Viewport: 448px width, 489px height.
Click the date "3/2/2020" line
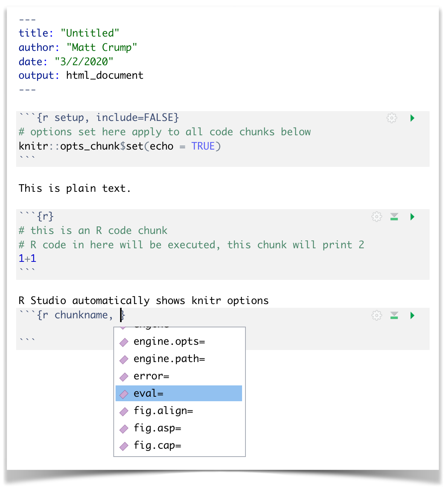[66, 61]
